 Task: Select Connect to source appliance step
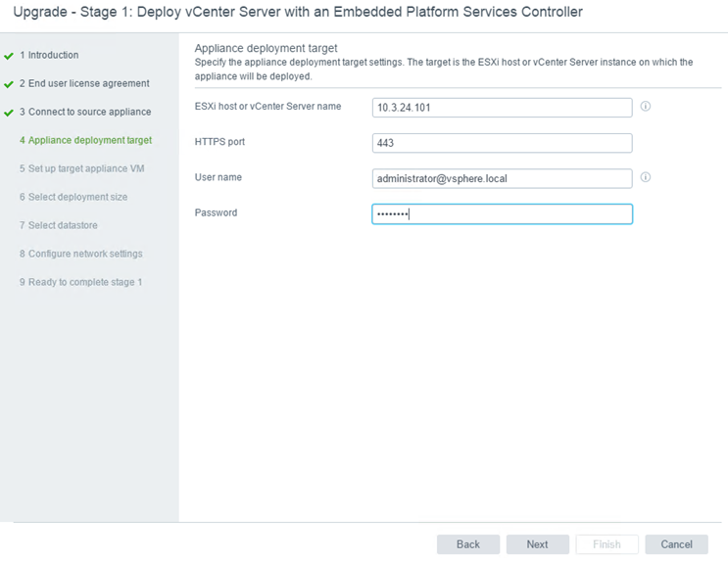(85, 112)
